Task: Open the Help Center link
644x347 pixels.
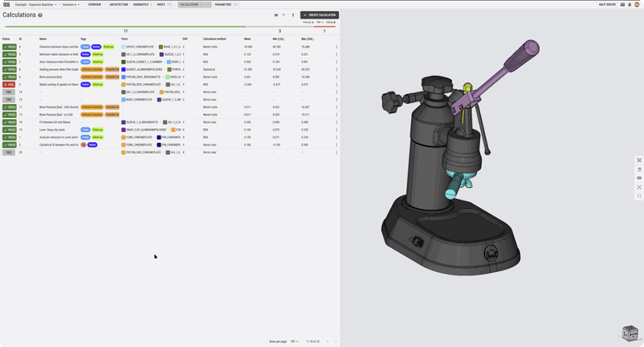Action: [x=607, y=5]
